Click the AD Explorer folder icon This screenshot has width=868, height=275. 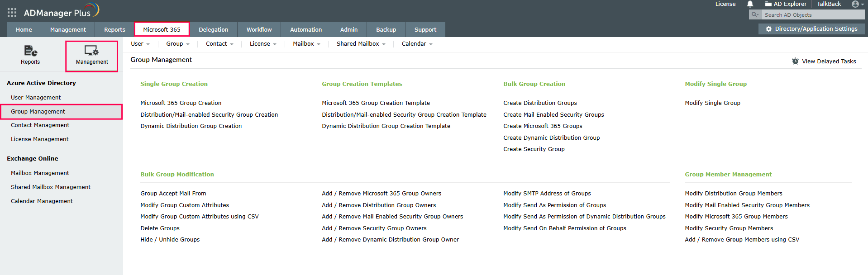pos(768,4)
